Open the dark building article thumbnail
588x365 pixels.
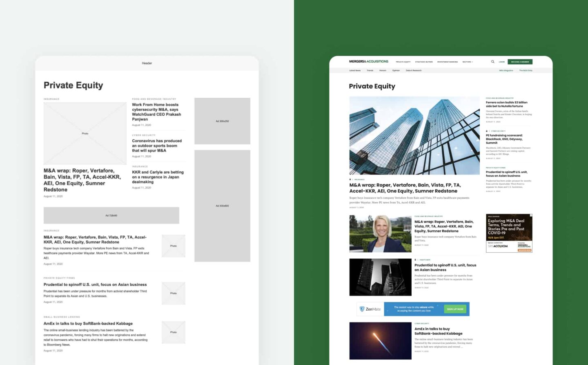(x=380, y=277)
